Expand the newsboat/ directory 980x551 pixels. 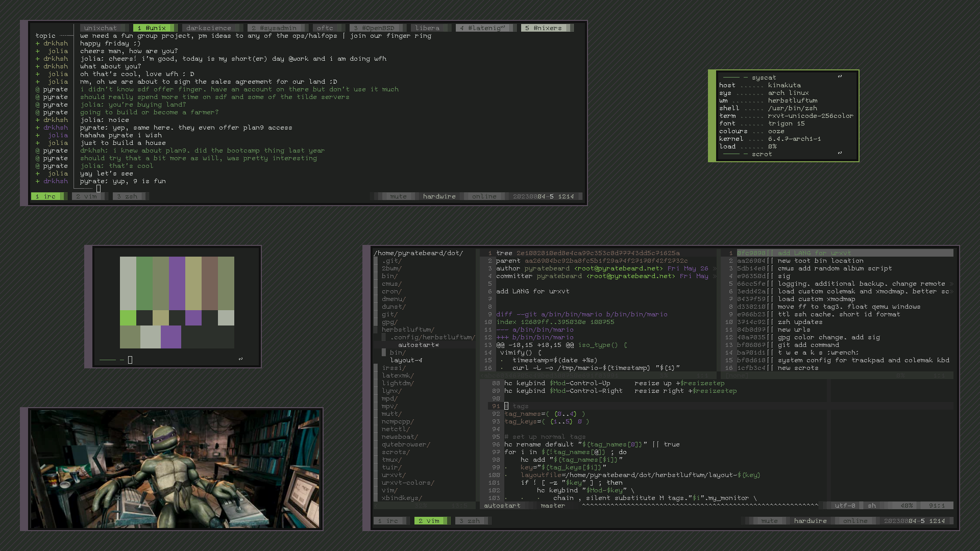(400, 437)
